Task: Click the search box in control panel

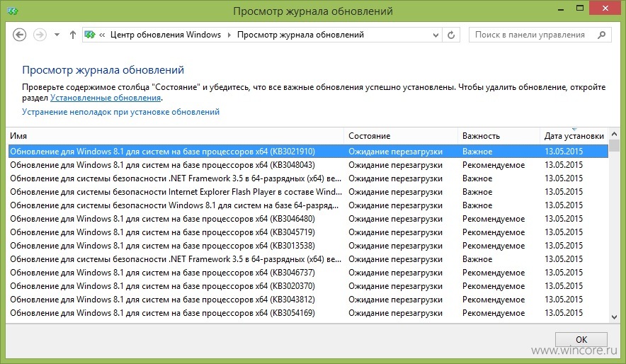Action: point(540,35)
